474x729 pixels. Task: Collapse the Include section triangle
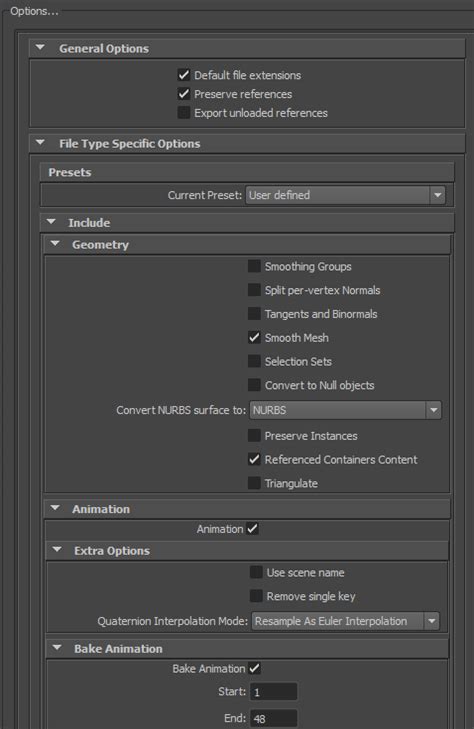(51, 222)
